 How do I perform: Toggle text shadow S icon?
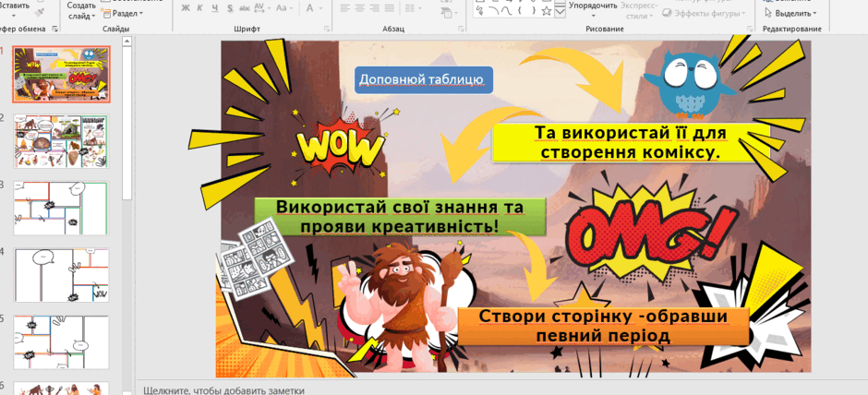(x=229, y=7)
